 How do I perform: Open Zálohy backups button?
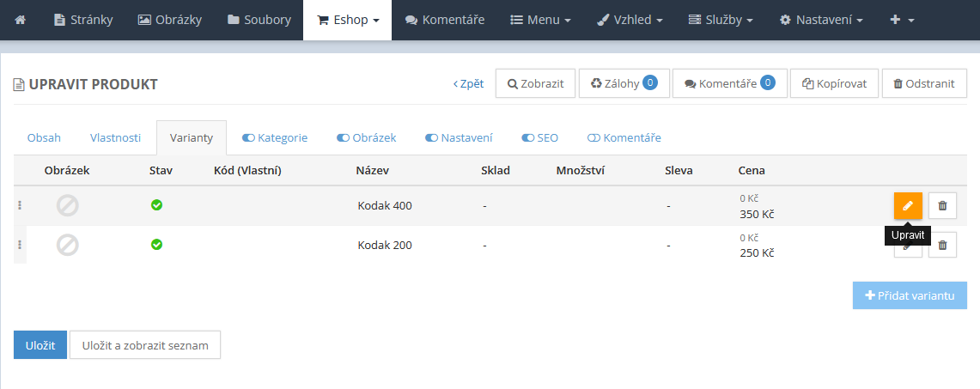pyautogui.click(x=624, y=84)
